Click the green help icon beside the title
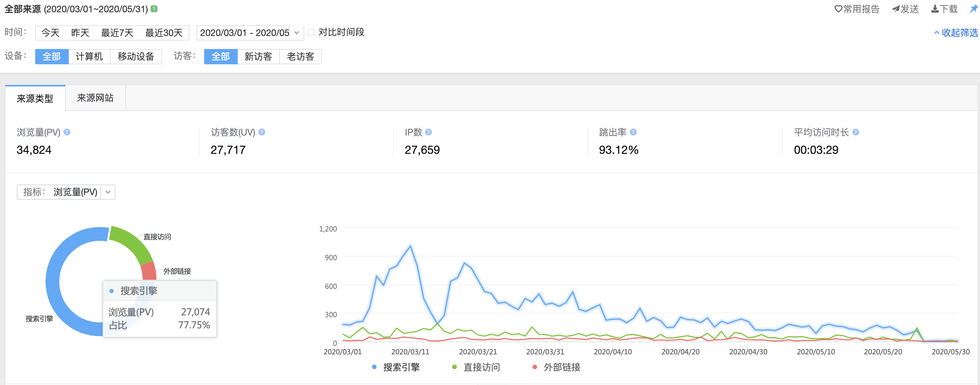The image size is (980, 385). click(x=154, y=9)
